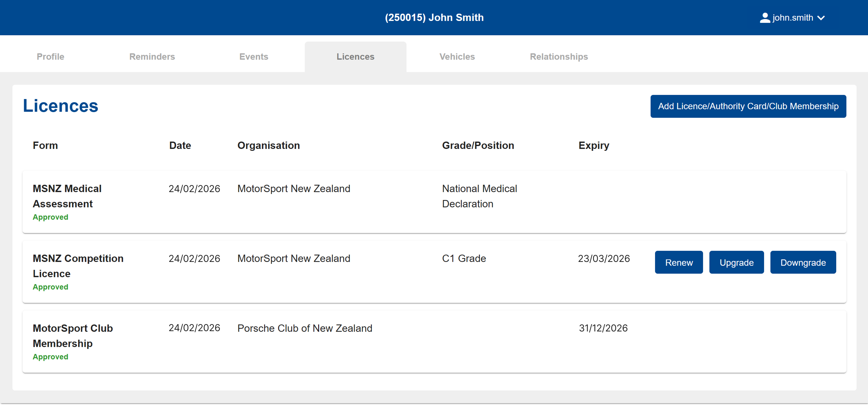Viewport: 868px width, 407px height.
Task: Renew the MSNZ Competition Licence
Action: 679,262
